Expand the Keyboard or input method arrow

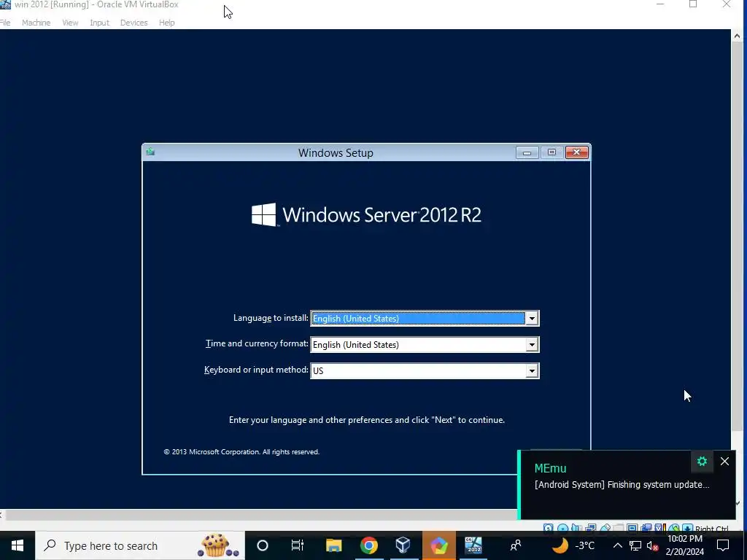point(532,371)
